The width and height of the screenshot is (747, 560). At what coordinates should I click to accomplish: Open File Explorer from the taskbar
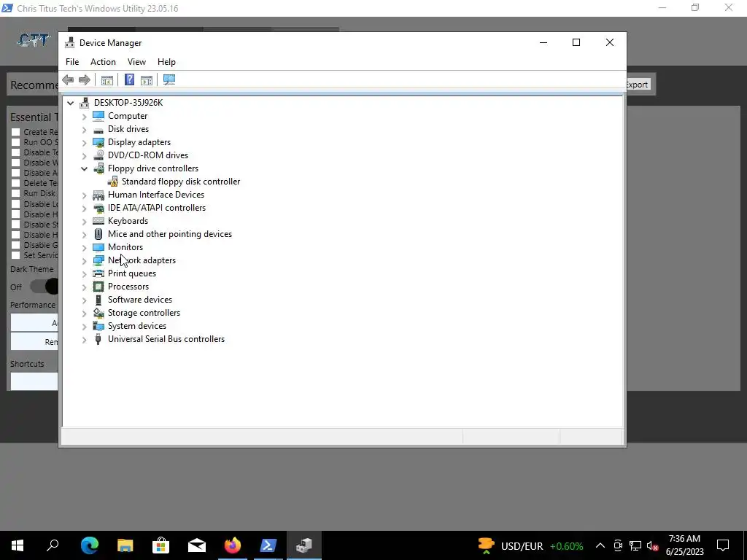[x=125, y=545]
